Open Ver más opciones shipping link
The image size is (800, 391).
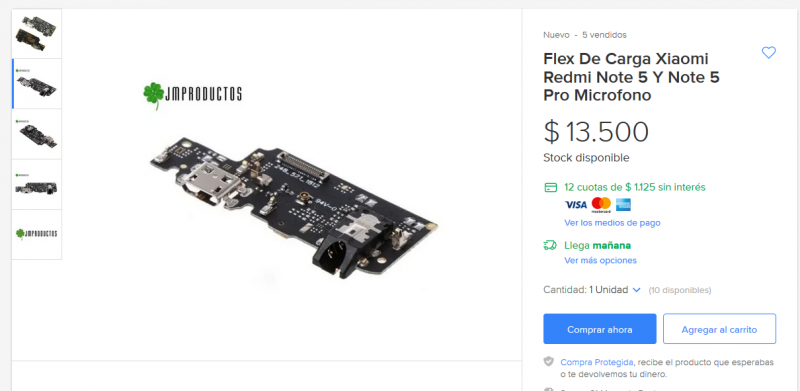click(601, 260)
